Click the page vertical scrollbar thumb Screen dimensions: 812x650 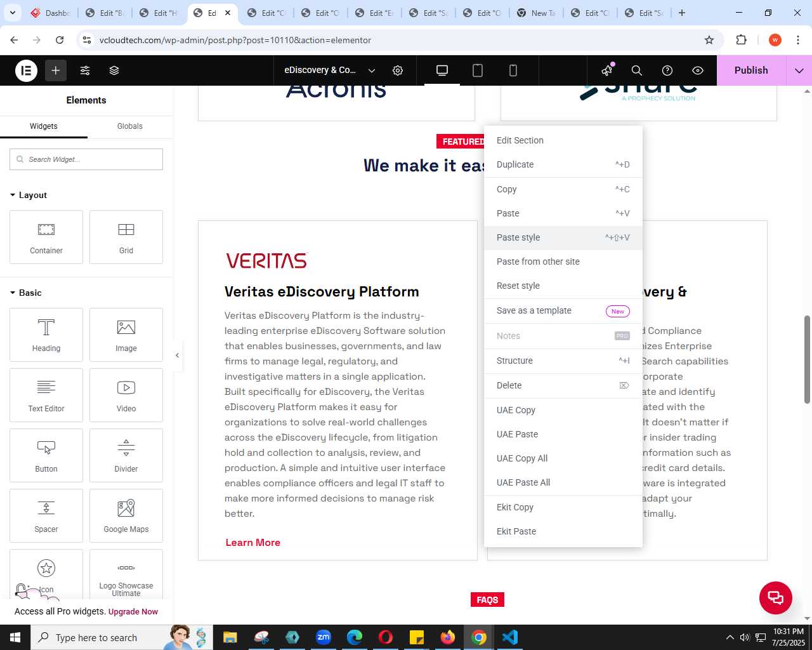tap(807, 359)
